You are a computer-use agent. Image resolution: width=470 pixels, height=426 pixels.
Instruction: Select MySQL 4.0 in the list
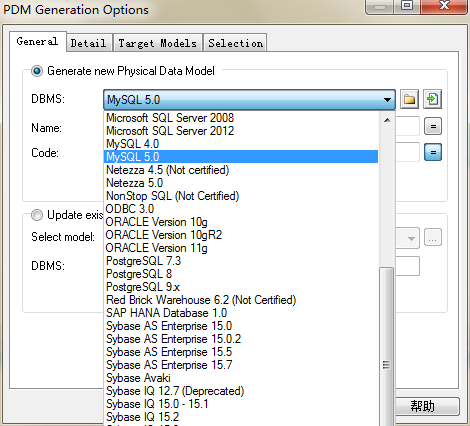(x=241, y=144)
